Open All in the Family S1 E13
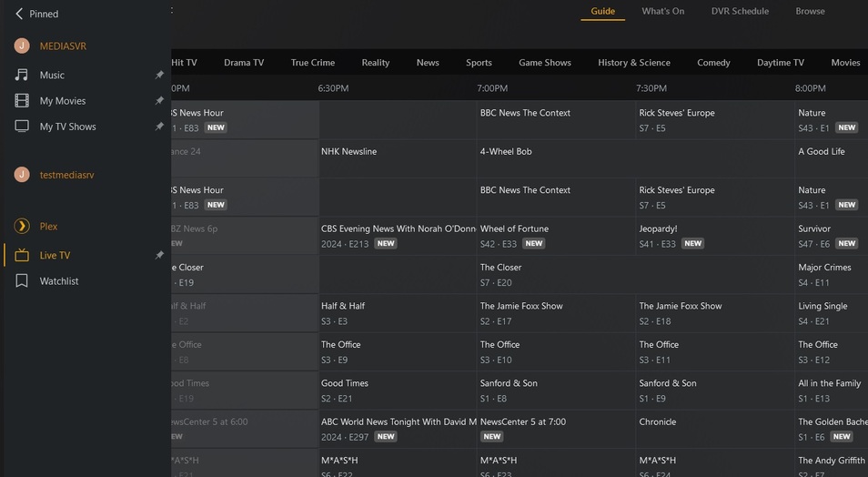This screenshot has height=477, width=868. [x=832, y=390]
